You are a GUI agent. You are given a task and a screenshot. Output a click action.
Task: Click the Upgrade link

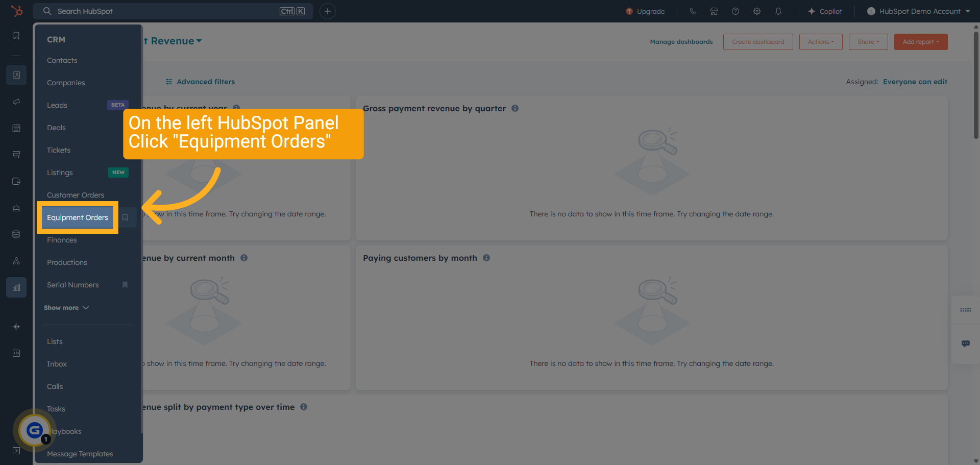[645, 11]
